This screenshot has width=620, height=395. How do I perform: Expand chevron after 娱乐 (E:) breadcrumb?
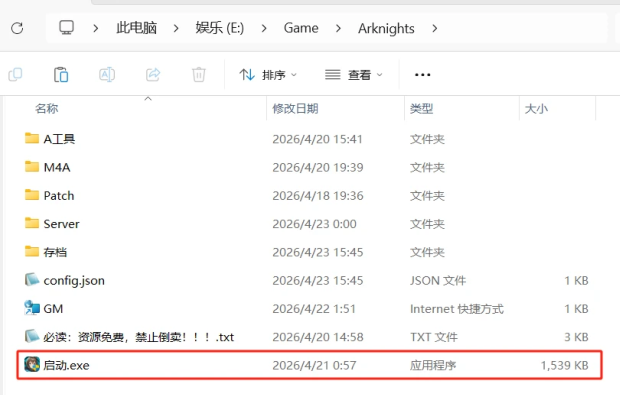(x=264, y=28)
